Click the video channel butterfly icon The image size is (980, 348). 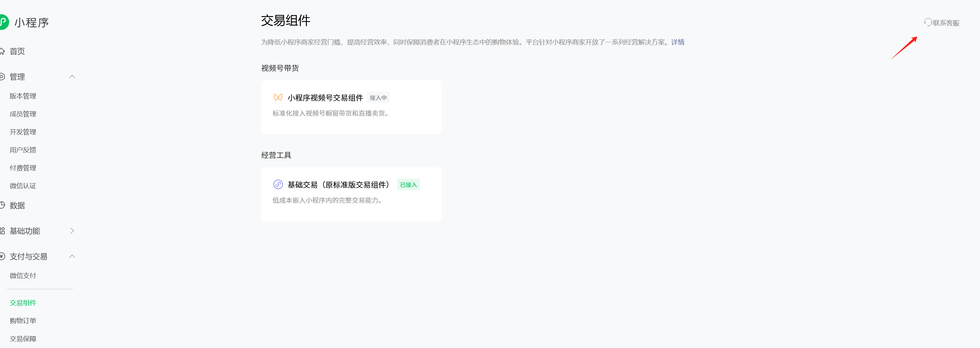tap(278, 97)
